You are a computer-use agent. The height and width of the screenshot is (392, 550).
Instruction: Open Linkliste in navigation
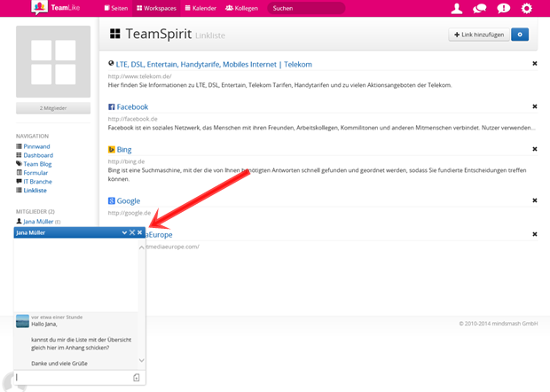click(35, 191)
